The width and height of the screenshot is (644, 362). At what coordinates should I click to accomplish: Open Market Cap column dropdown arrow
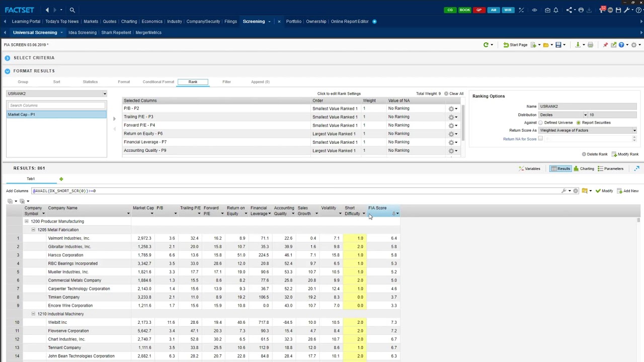pyautogui.click(x=151, y=214)
